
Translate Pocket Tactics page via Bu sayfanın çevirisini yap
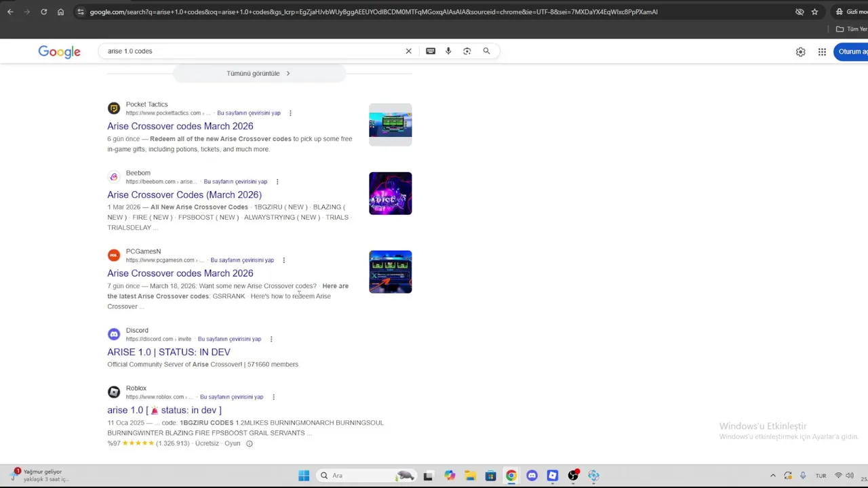tap(249, 113)
